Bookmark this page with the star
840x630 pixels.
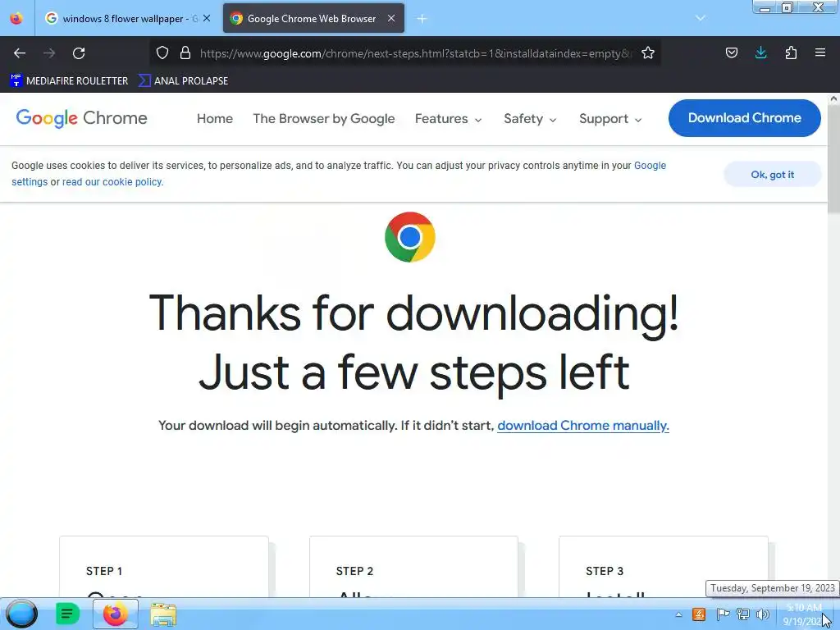(x=648, y=53)
